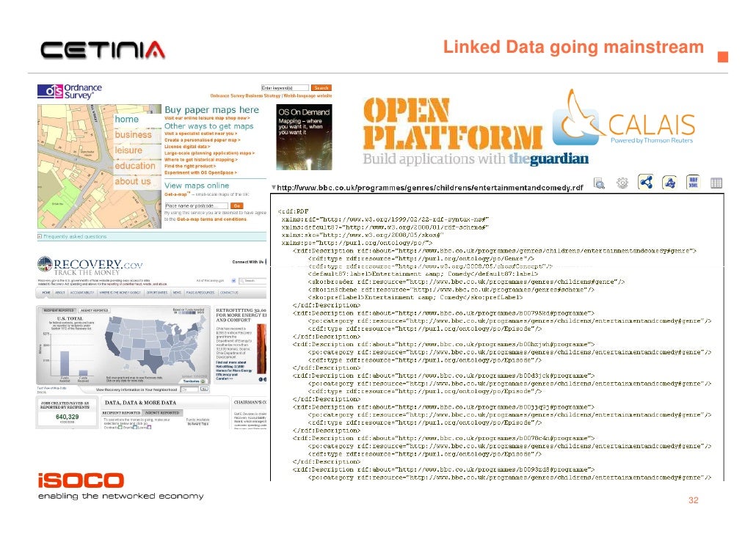Click the orange Go button

(x=237, y=206)
